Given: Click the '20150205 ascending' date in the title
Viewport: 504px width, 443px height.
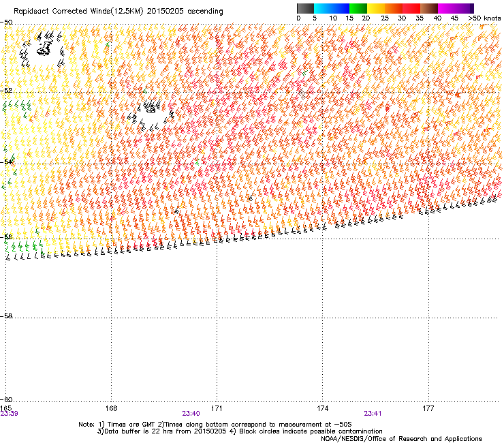Looking at the screenshot, I should (x=185, y=12).
